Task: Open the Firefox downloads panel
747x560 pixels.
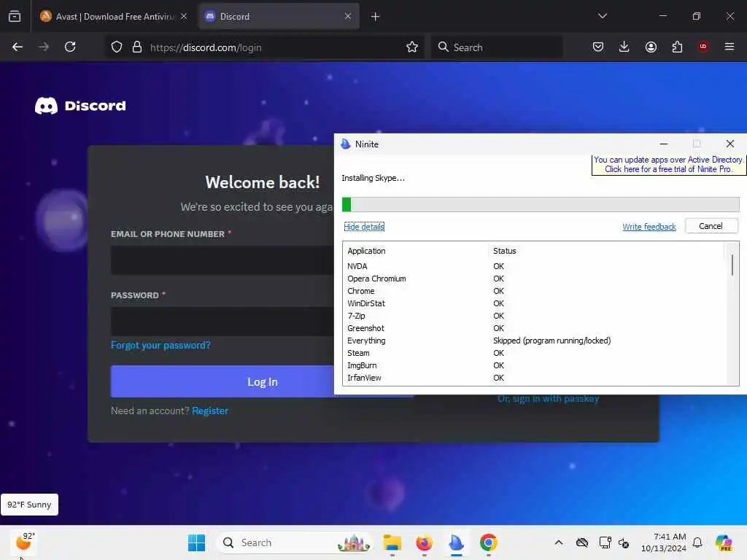Action: (x=624, y=47)
